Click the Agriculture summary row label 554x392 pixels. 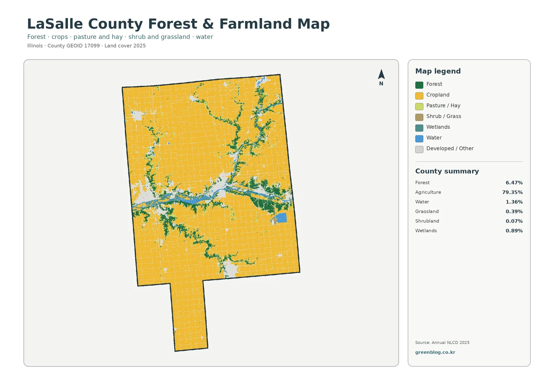(x=428, y=192)
